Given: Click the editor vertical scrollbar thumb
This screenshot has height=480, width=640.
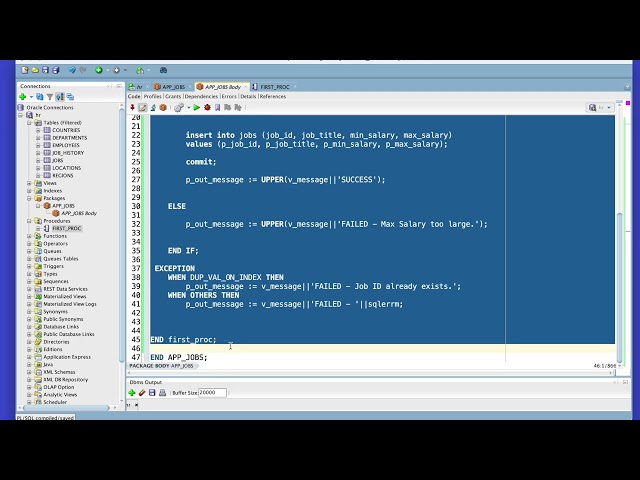Looking at the screenshot, I should pyautogui.click(x=620, y=287).
